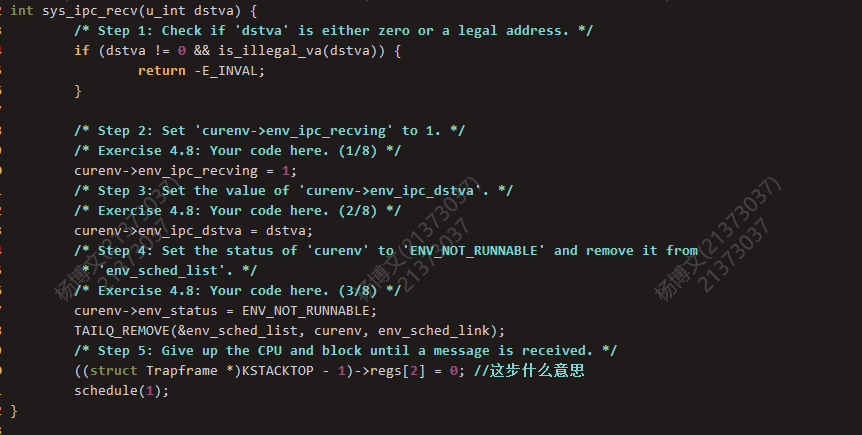Click the env_ipc_dstva assignment statement
Image resolution: width=862 pixels, height=435 pixels.
194,231
